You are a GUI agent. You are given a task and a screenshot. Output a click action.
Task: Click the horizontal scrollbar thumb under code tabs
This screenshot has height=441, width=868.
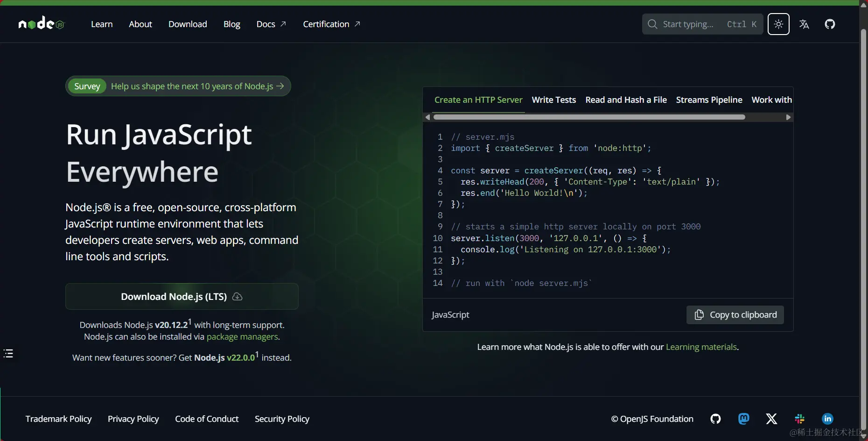(x=589, y=117)
